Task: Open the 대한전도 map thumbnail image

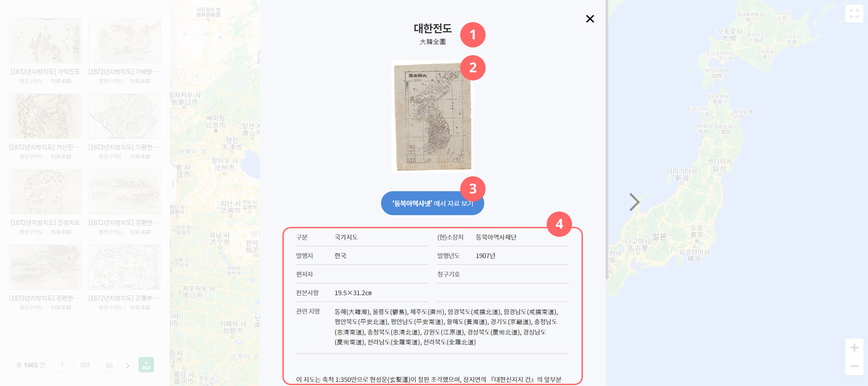Action: click(x=432, y=117)
